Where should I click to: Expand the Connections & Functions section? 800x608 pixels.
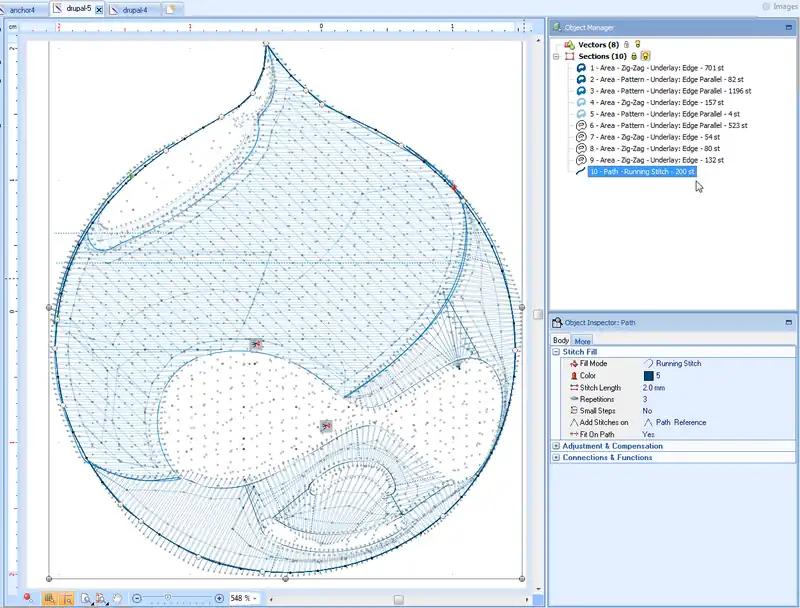coord(556,457)
